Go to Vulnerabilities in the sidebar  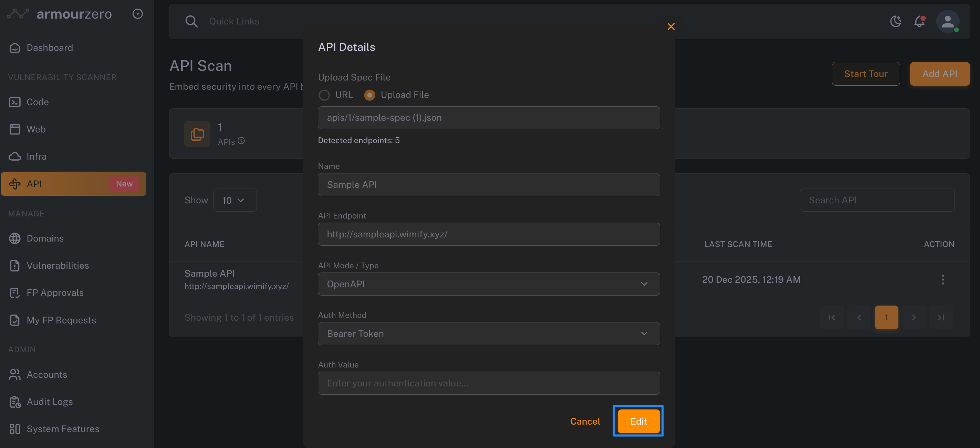click(x=58, y=265)
